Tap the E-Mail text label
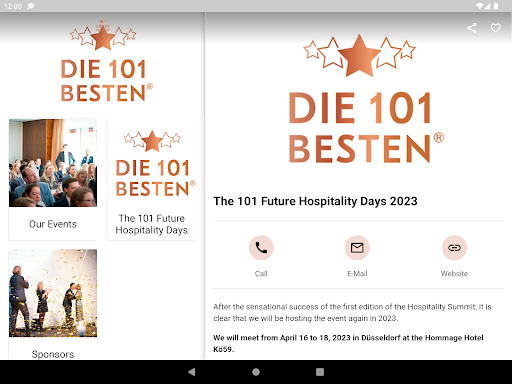 pyautogui.click(x=357, y=274)
